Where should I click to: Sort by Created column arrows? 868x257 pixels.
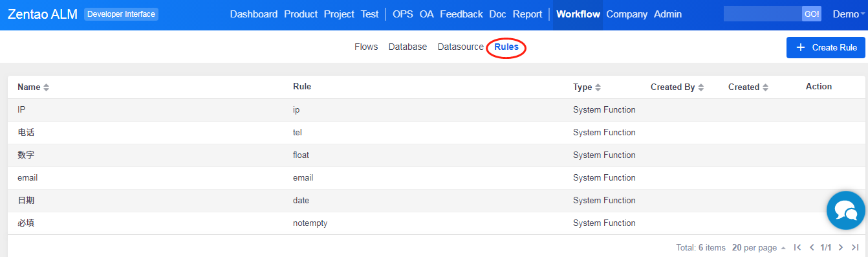coord(765,87)
